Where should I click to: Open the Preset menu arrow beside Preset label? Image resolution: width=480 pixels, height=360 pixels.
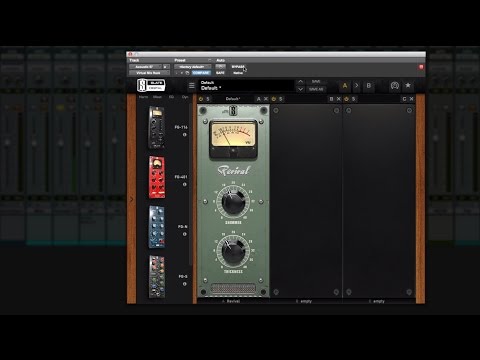(209, 60)
